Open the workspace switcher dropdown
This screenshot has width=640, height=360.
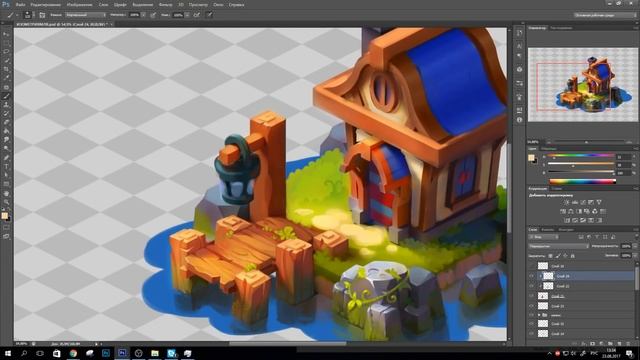(605, 15)
